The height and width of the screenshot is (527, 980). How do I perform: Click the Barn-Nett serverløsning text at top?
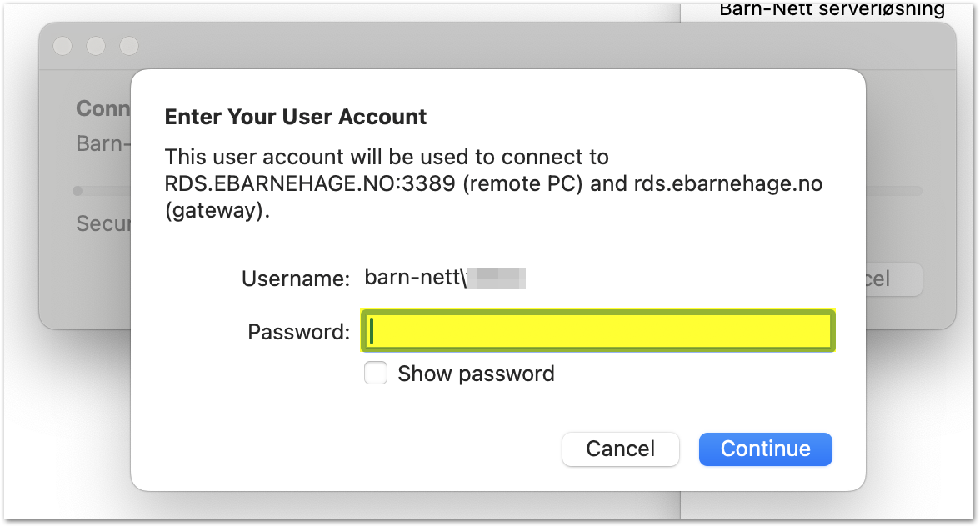pyautogui.click(x=832, y=8)
